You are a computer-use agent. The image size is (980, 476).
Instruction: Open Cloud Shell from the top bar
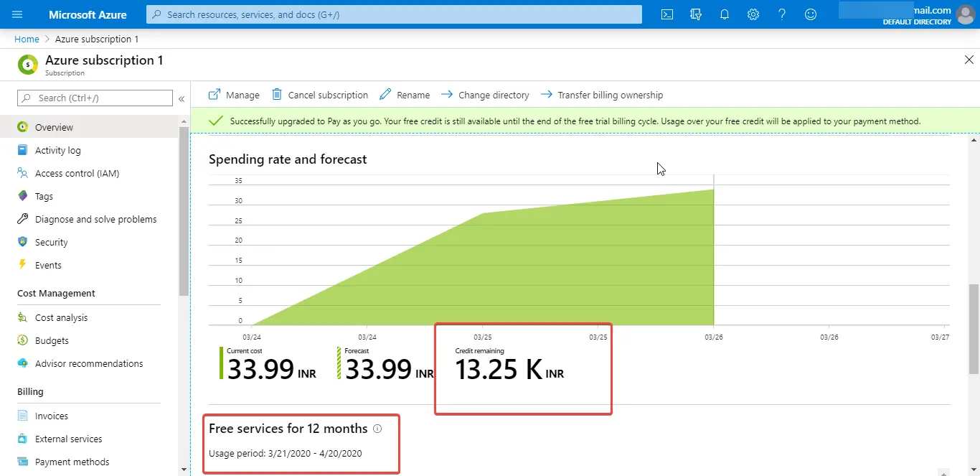(x=667, y=14)
